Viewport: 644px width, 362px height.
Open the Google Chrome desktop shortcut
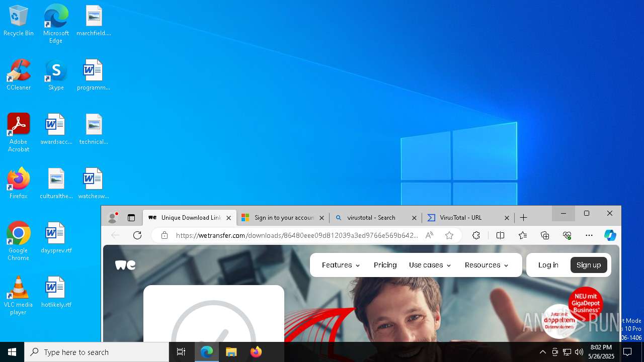click(19, 241)
